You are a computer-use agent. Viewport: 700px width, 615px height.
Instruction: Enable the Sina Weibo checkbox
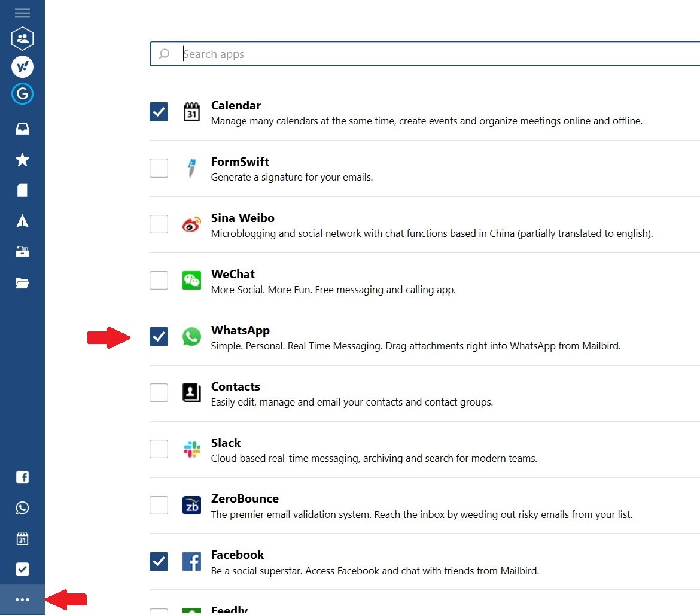[x=159, y=224]
